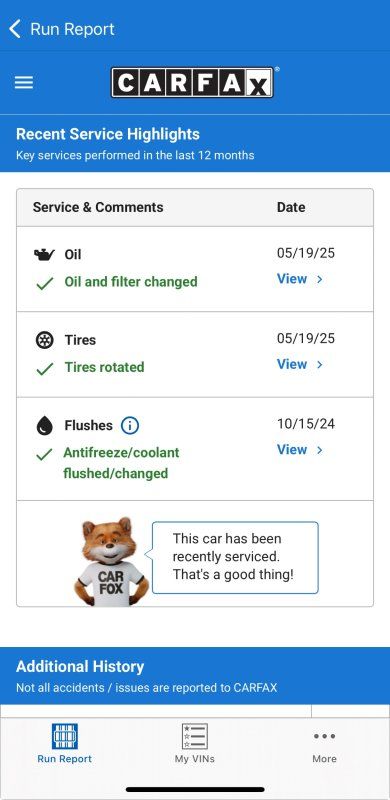390x800 pixels.
Task: Tap the fluid droplet Flushes icon
Action: [44, 425]
